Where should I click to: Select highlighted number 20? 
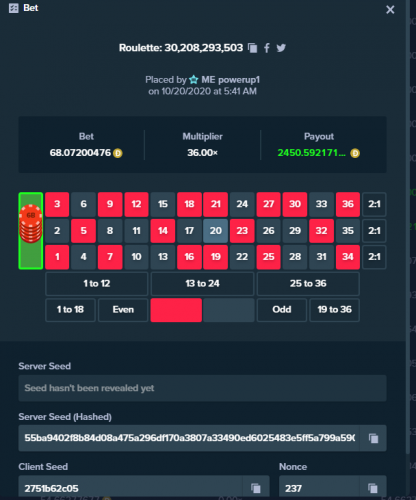coord(216,231)
